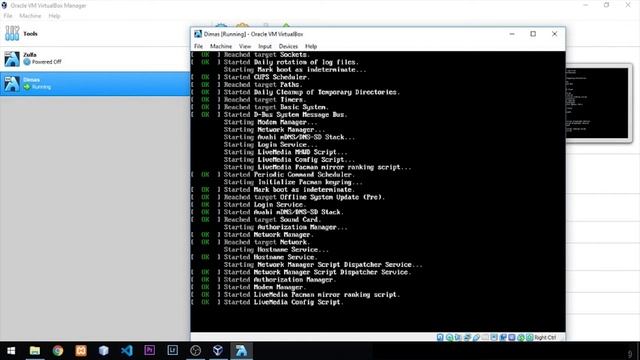Open Help menu in the Dimas VM window
The height and width of the screenshot is (360, 640).
click(x=311, y=46)
